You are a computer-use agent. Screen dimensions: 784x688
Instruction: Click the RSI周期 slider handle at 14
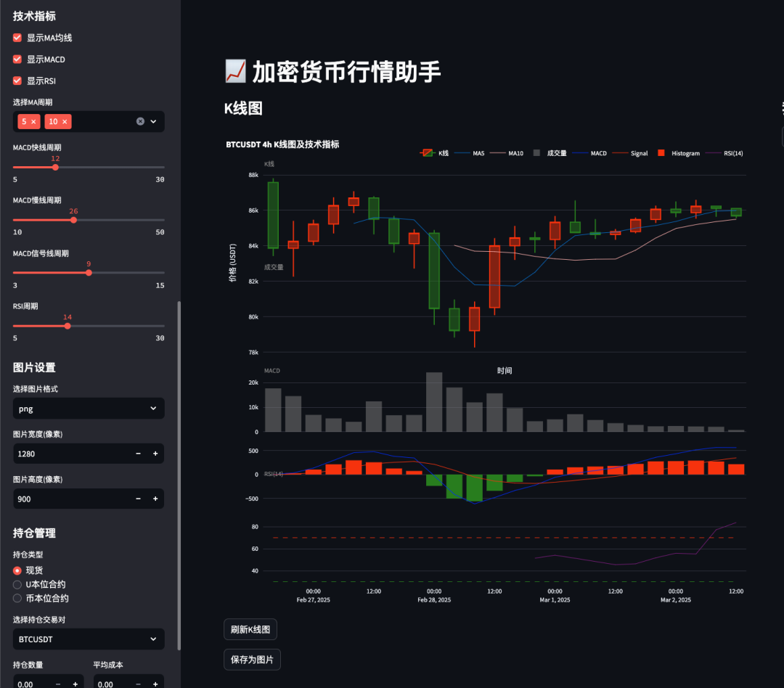[x=68, y=326]
